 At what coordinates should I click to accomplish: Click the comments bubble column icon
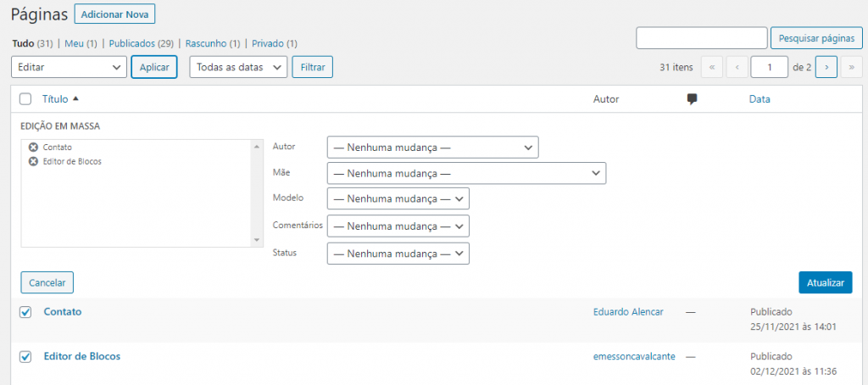(x=692, y=99)
